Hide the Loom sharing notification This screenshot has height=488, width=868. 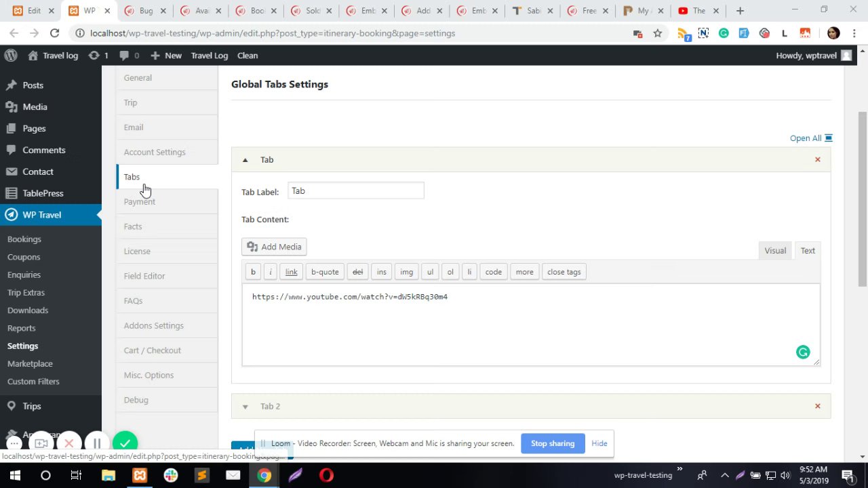pos(599,443)
